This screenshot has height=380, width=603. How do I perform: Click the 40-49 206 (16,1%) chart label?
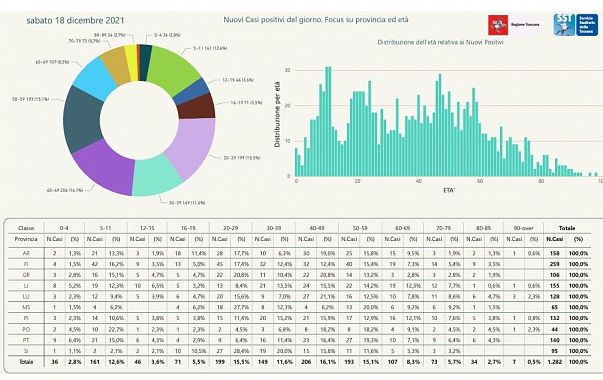65,190
